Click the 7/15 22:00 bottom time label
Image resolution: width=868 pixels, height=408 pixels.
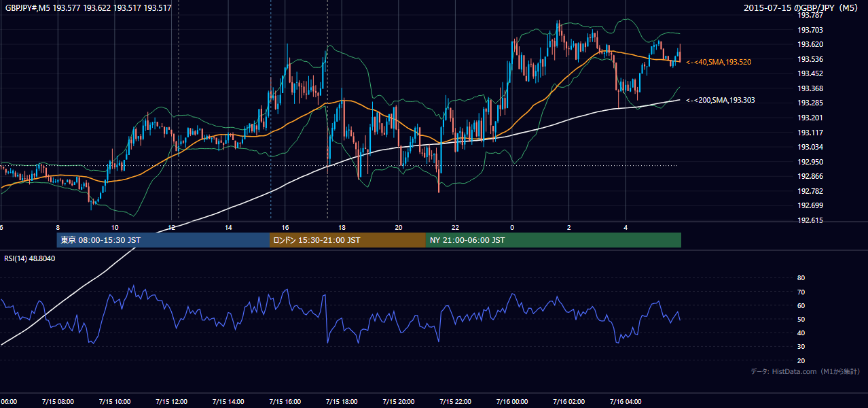point(455,402)
